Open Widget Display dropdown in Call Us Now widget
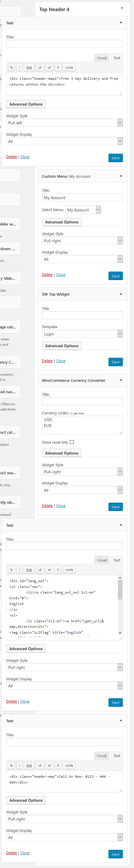Screen dimensions: 134x868 (64, 837)
